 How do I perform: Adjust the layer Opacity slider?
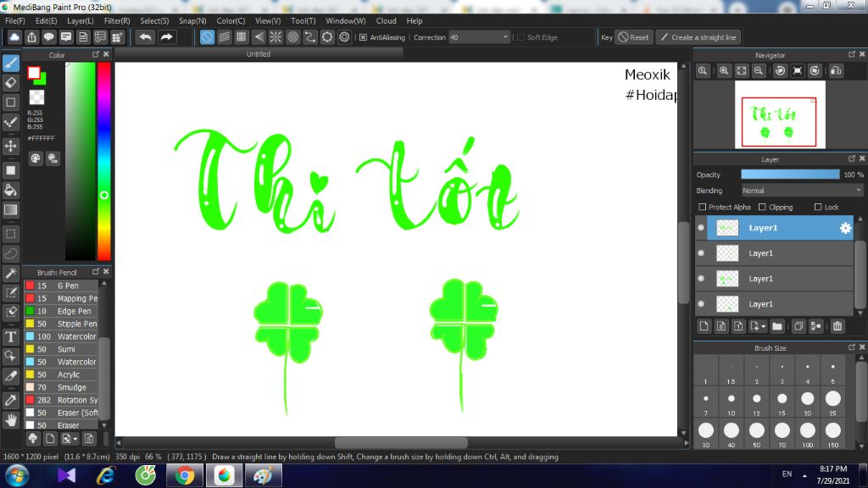coord(790,175)
